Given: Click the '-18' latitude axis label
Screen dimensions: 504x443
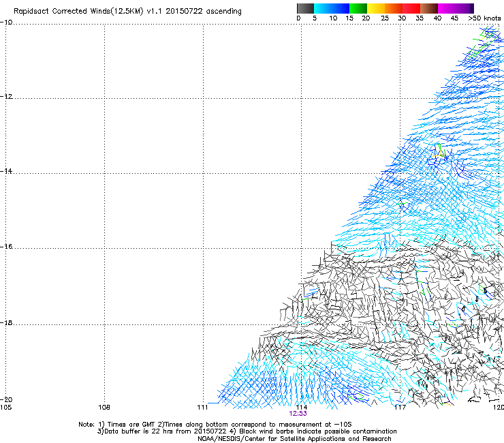Looking at the screenshot, I should tap(6, 322).
